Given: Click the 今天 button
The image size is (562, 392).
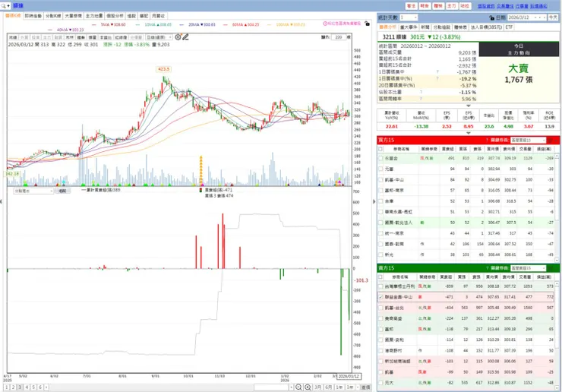Looking at the screenshot, I should pos(553,17).
